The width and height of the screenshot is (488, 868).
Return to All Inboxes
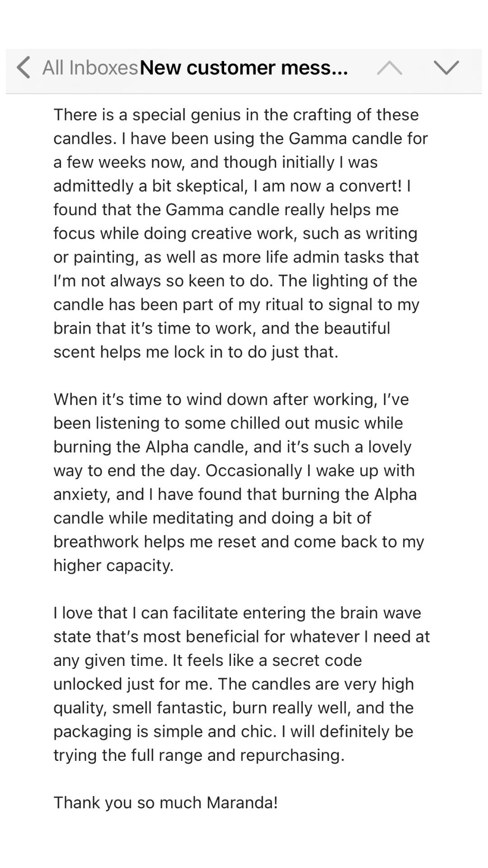coord(89,68)
